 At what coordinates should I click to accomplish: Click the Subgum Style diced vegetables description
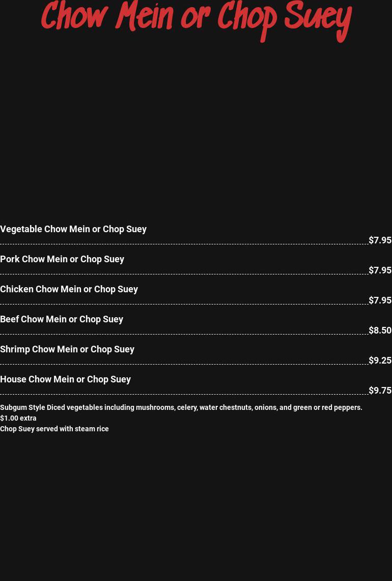tap(181, 407)
